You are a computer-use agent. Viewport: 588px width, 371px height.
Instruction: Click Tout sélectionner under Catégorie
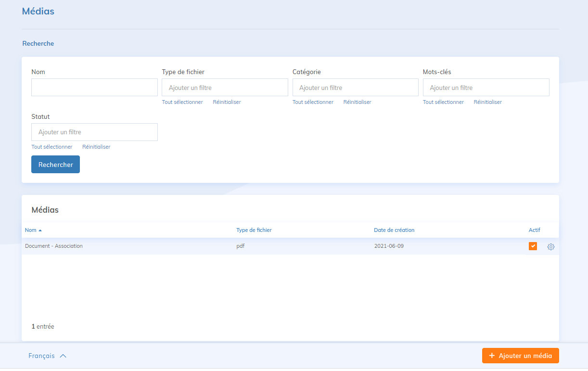[313, 102]
